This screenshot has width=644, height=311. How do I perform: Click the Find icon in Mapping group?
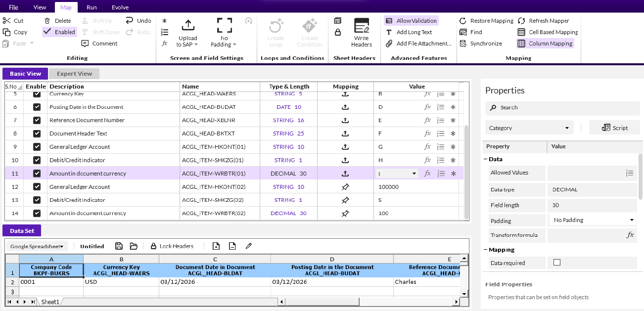click(463, 32)
